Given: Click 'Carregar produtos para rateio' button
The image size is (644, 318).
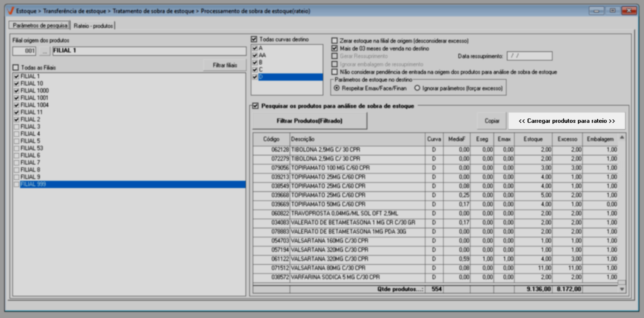Looking at the screenshot, I should pyautogui.click(x=566, y=121).
